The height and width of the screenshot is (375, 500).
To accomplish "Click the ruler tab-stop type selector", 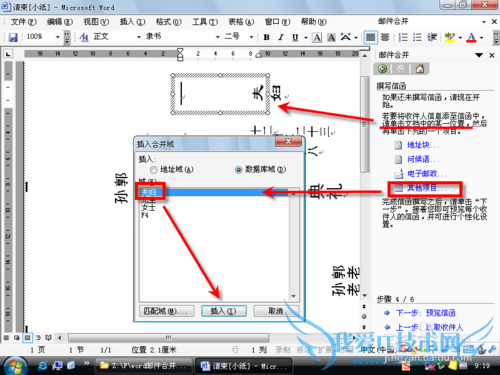I will coord(8,54).
